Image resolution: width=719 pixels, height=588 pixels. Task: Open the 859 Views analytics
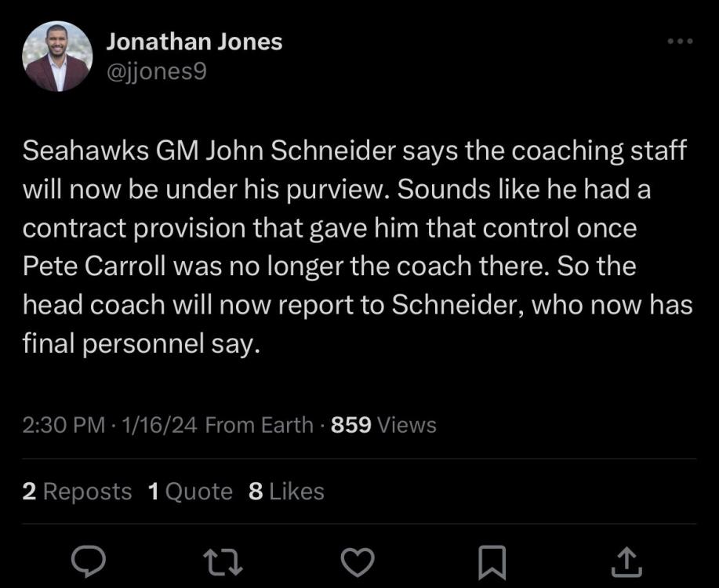tap(383, 425)
